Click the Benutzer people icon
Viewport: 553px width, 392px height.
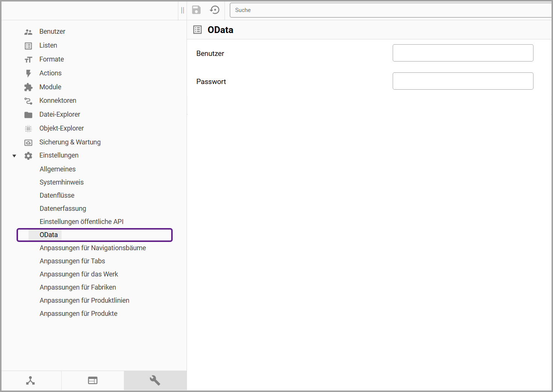point(29,32)
